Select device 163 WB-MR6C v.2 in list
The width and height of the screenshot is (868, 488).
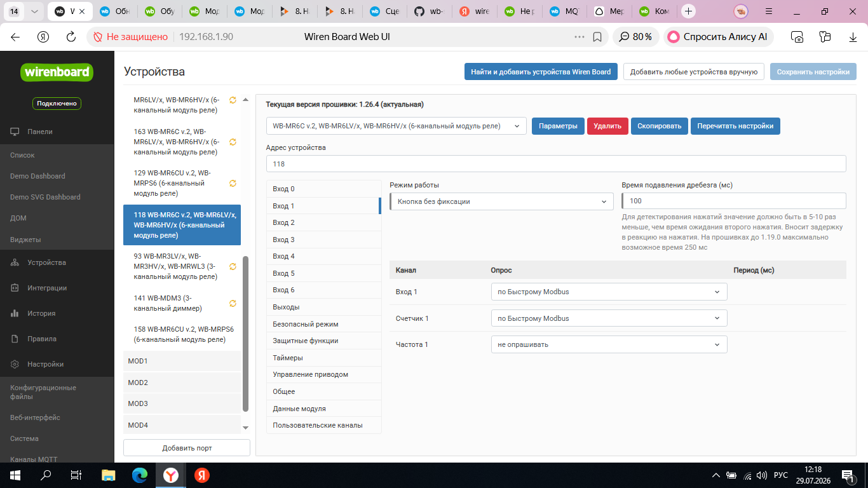(182, 142)
